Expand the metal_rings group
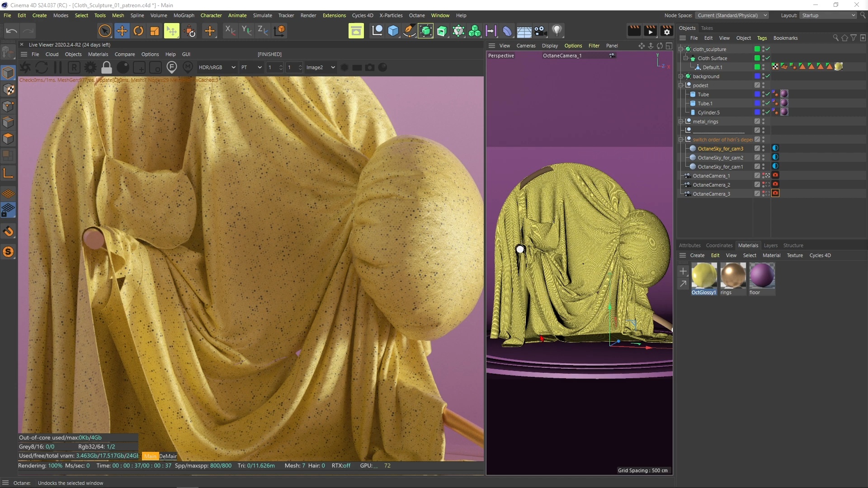The image size is (868, 488). [x=681, y=122]
